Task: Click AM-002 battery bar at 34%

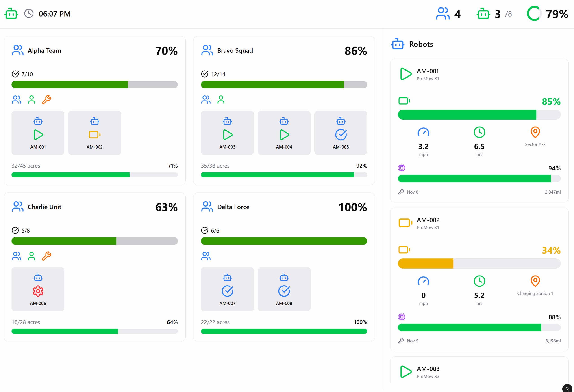Action: tap(479, 263)
